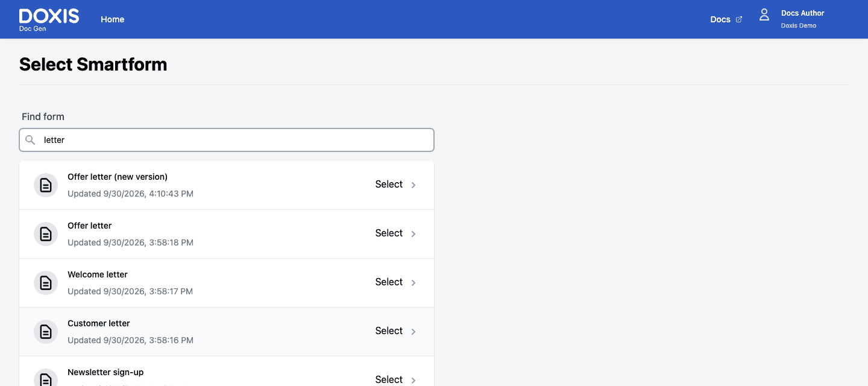The height and width of the screenshot is (386, 868).
Task: Click document icon for Welcome letter
Action: (46, 283)
